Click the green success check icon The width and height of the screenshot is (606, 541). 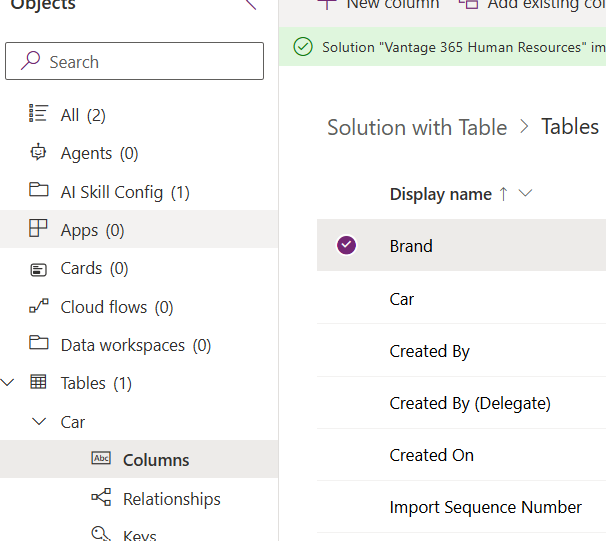303,47
